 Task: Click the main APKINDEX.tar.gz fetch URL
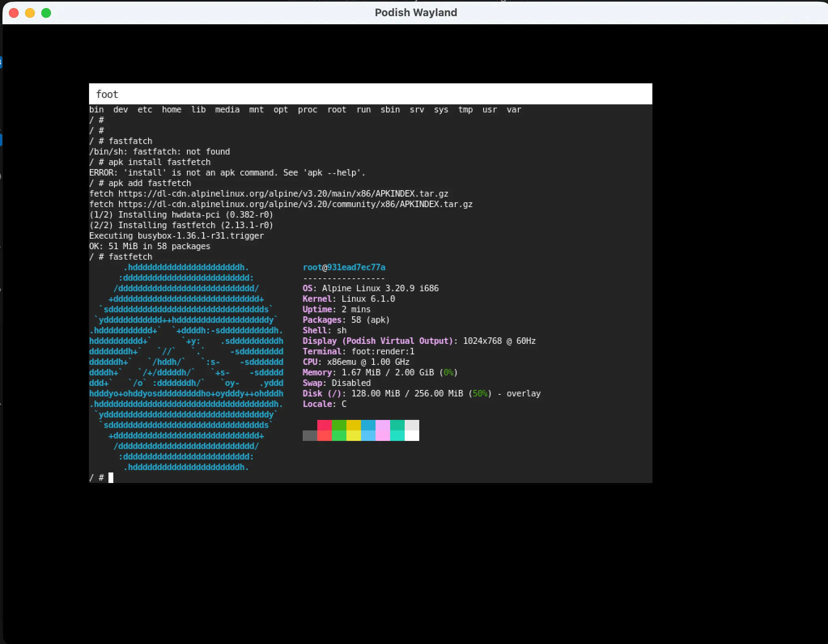click(x=283, y=194)
